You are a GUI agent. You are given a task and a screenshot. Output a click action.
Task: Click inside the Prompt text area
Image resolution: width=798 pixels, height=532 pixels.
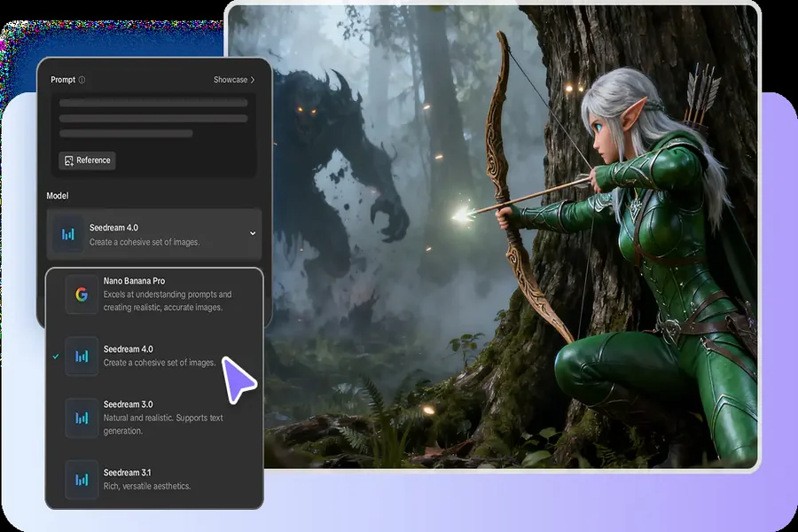(x=153, y=118)
